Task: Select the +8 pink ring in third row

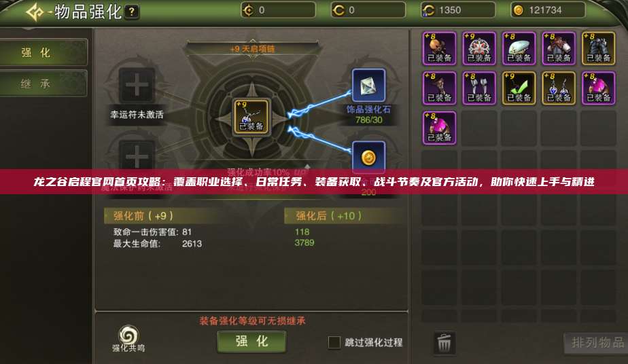Action: 439,128
